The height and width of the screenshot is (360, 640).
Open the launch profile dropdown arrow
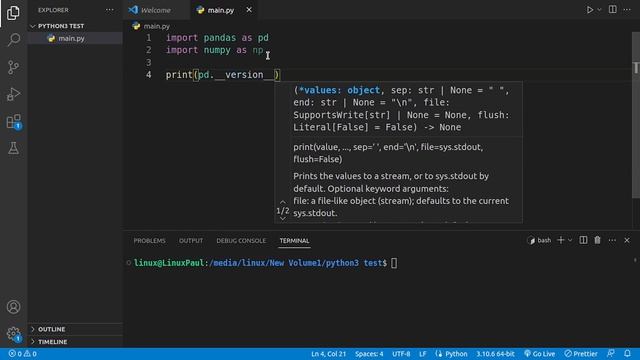(x=570, y=240)
